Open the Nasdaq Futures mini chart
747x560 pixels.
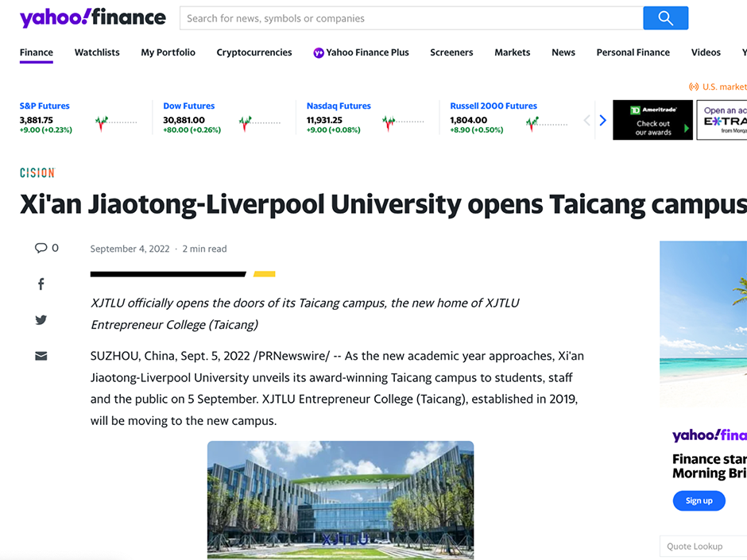point(403,123)
